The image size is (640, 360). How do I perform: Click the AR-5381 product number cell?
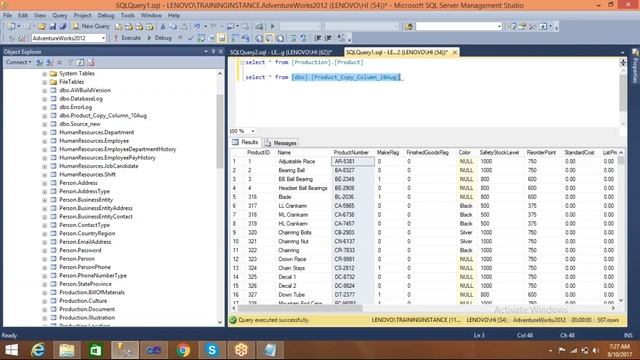(353, 161)
